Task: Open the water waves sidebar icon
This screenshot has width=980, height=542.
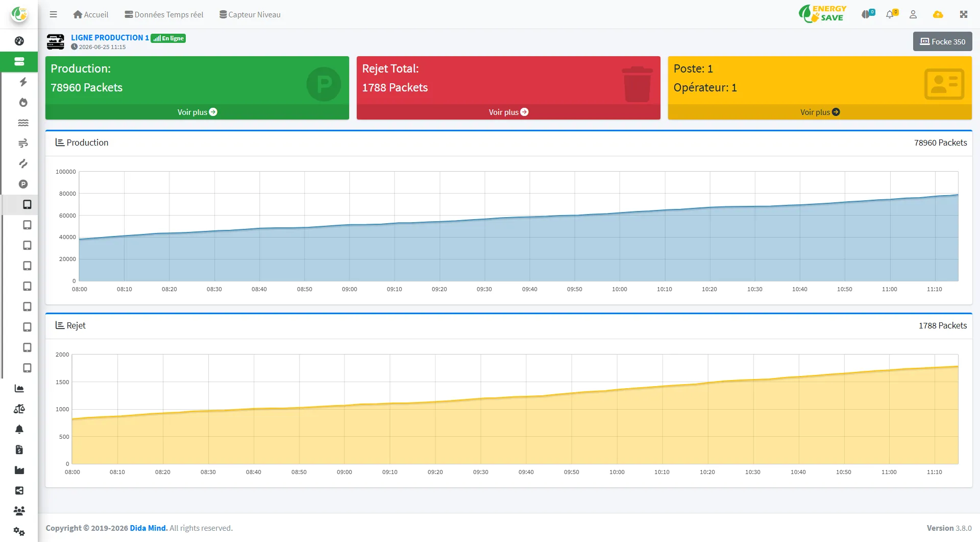Action: (23, 123)
